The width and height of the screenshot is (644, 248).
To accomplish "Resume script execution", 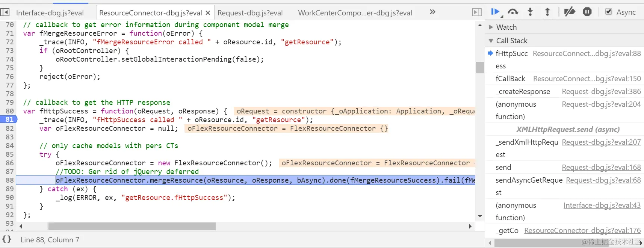I will coord(495,12).
